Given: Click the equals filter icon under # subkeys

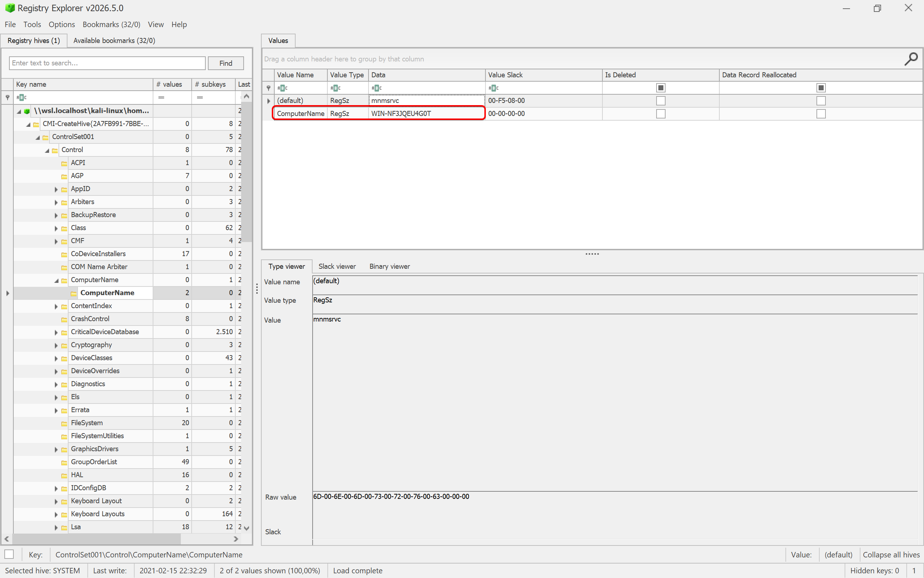Looking at the screenshot, I should click(200, 98).
